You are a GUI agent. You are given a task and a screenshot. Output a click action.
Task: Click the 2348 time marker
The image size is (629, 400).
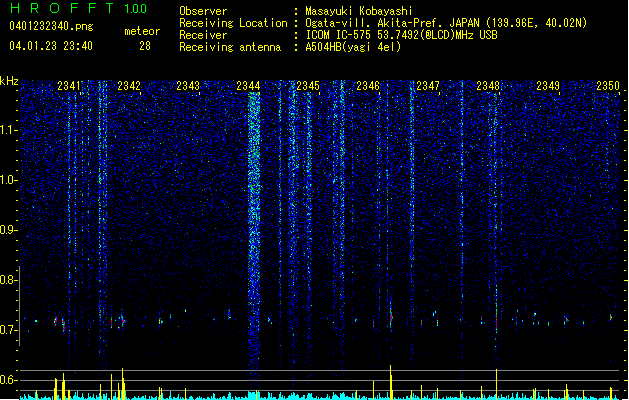tap(488, 86)
